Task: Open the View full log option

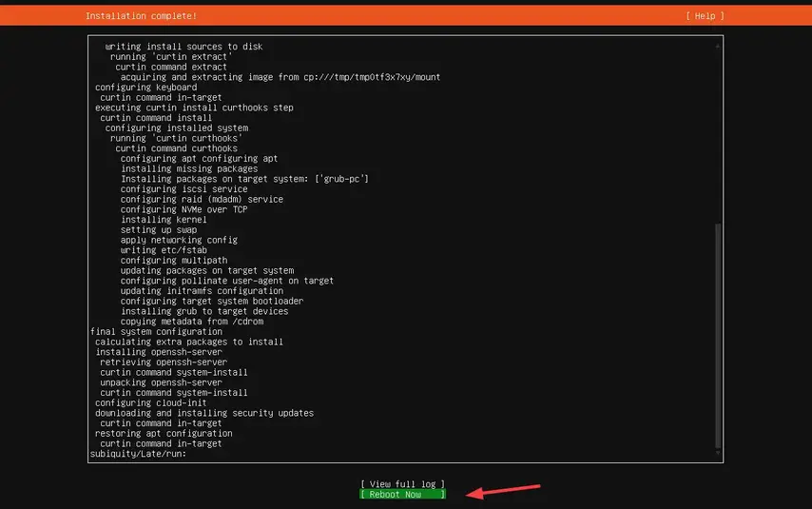Action: (402, 484)
